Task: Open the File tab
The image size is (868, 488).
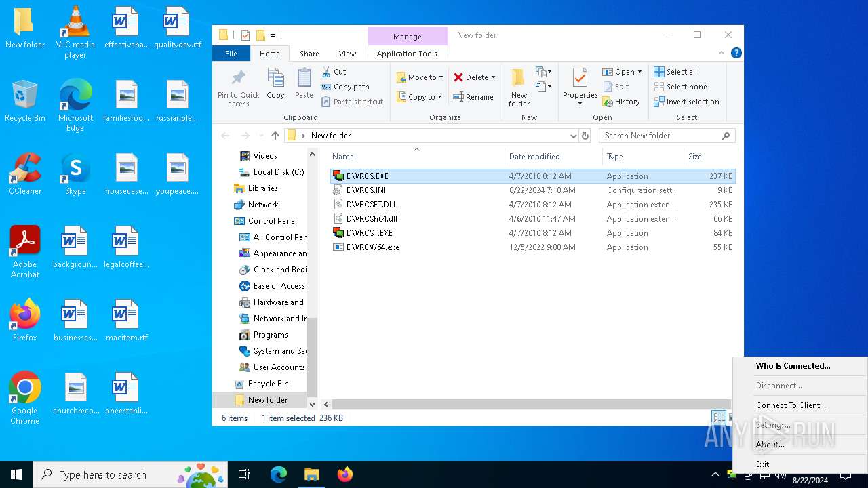Action: pos(231,54)
